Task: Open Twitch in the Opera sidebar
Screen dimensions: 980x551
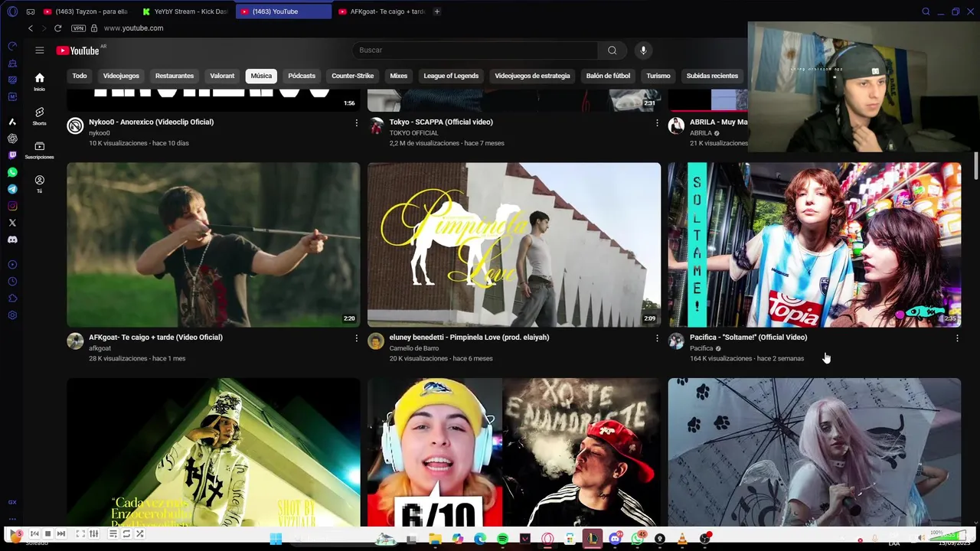Action: (12, 155)
